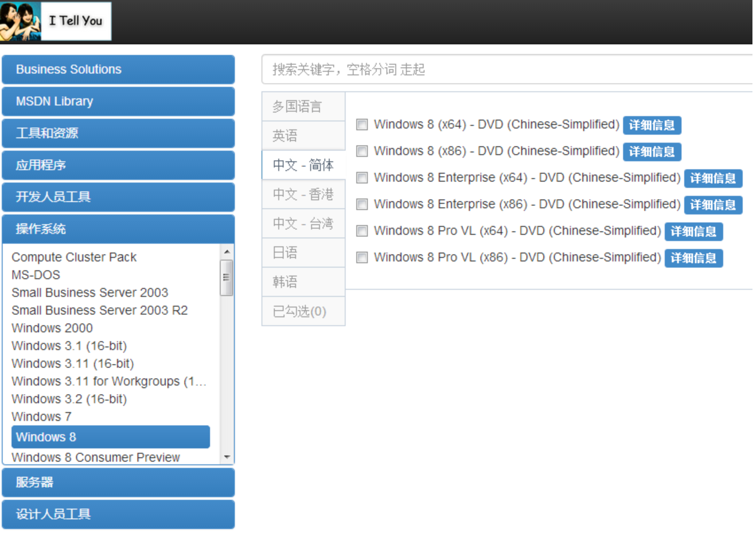
Task: Switch to the 英语 language tab
Action: click(304, 136)
